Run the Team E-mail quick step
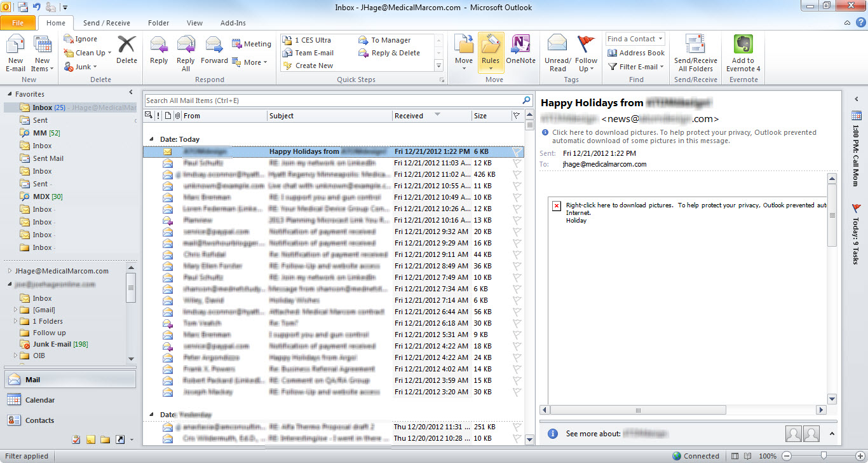 pos(308,53)
